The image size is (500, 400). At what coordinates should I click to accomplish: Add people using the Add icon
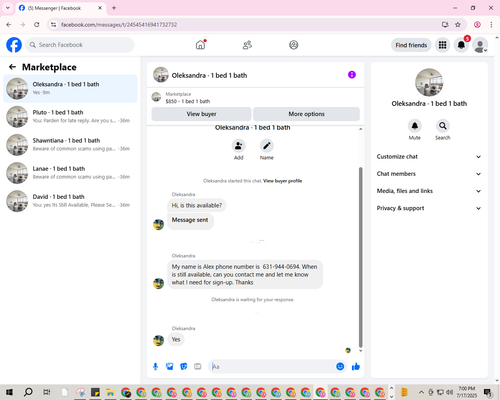(x=238, y=146)
